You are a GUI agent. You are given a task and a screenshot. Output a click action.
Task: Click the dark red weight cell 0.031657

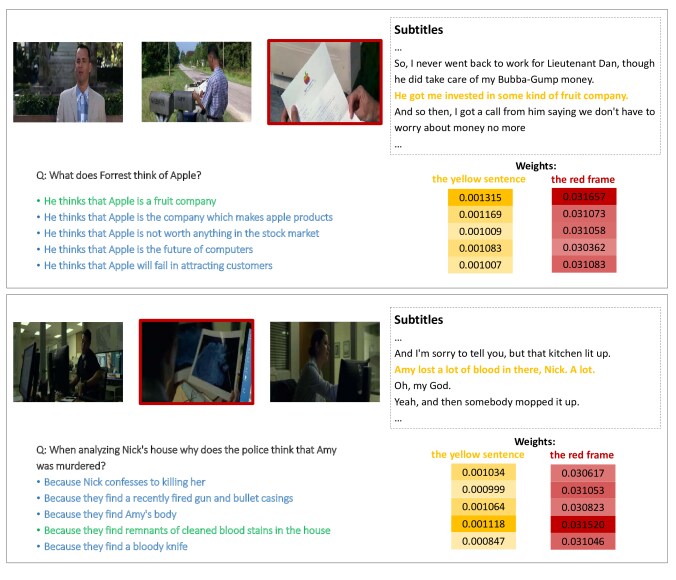click(x=584, y=197)
